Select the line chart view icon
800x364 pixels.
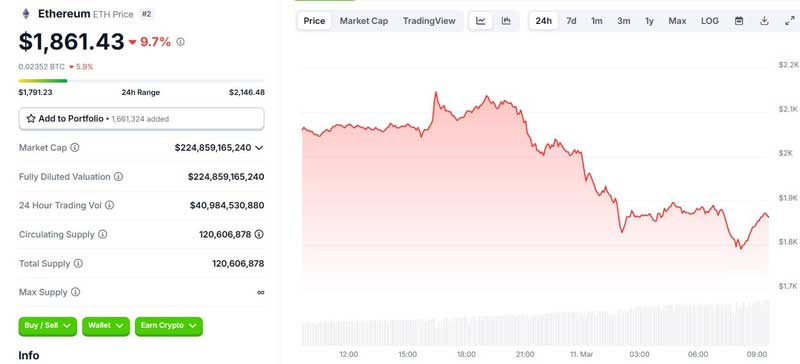coord(481,21)
